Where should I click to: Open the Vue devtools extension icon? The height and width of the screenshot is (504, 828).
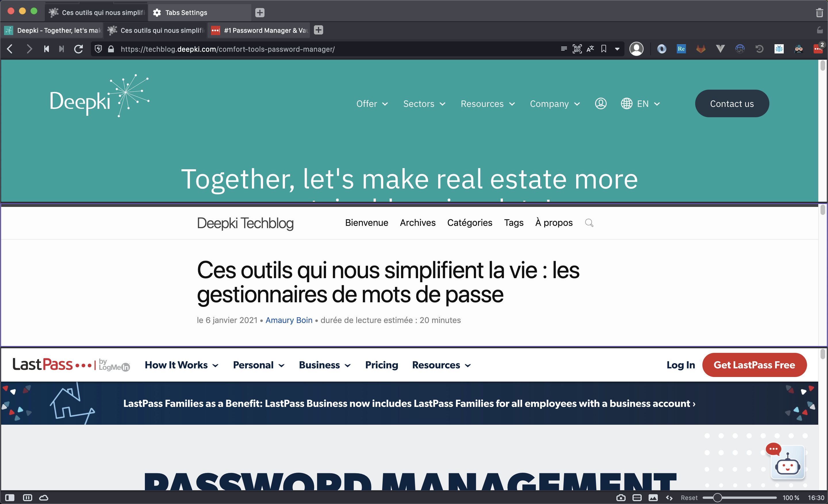pos(720,49)
